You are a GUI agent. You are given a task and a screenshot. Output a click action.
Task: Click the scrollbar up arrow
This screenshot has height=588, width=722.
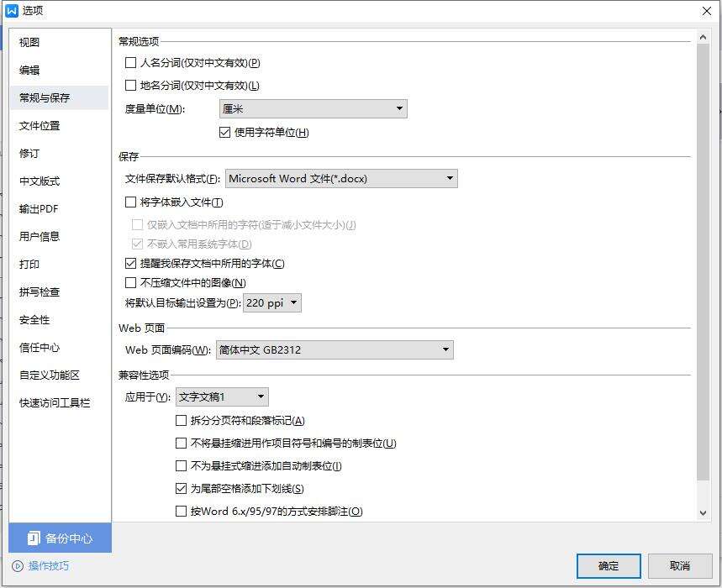pos(703,37)
